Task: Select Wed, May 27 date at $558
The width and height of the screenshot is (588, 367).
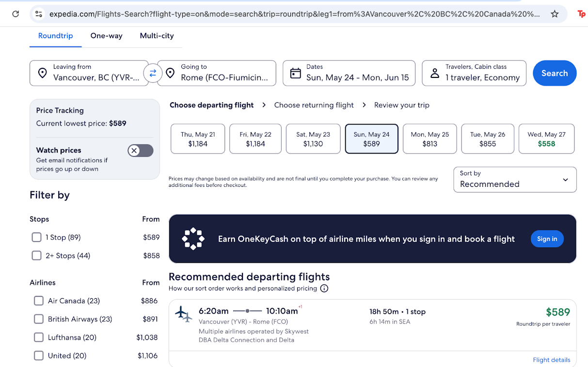Action: 546,139
